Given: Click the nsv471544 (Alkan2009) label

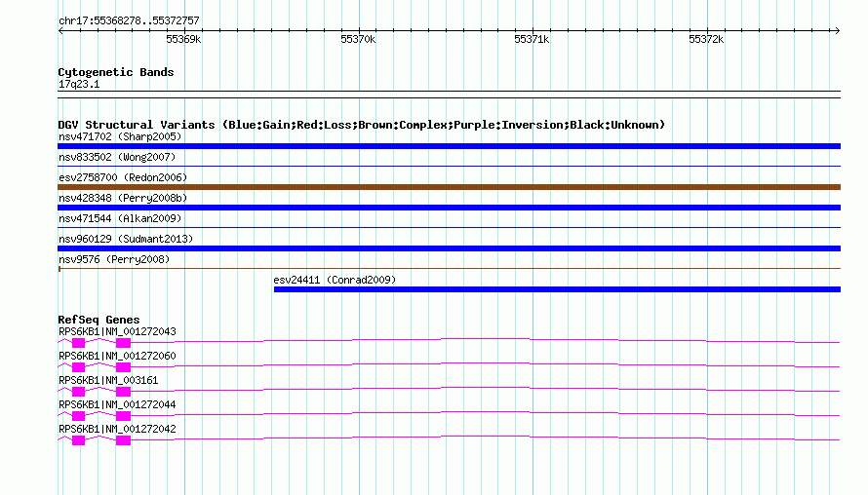Looking at the screenshot, I should [x=120, y=218].
